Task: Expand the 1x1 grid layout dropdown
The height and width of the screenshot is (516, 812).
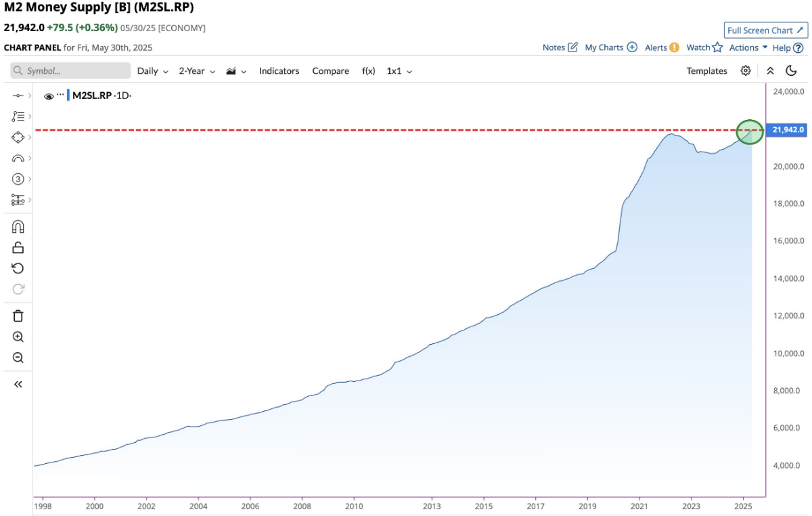Action: (x=399, y=70)
